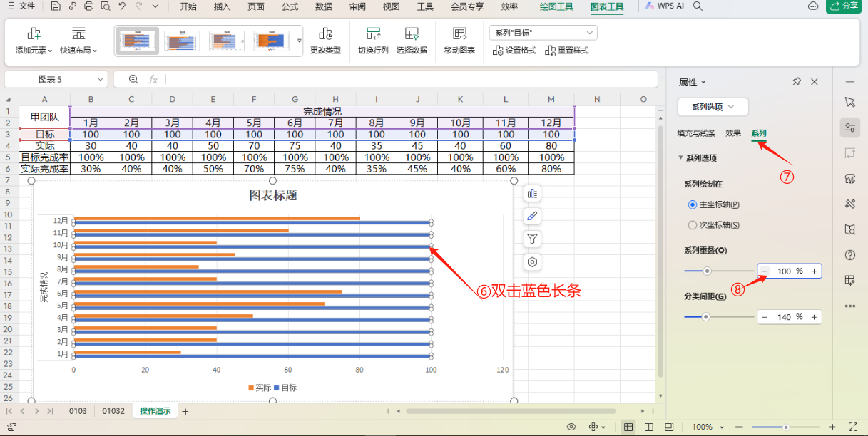Open Print Preview from quick access bar
This screenshot has width=868, height=436.
105,6
